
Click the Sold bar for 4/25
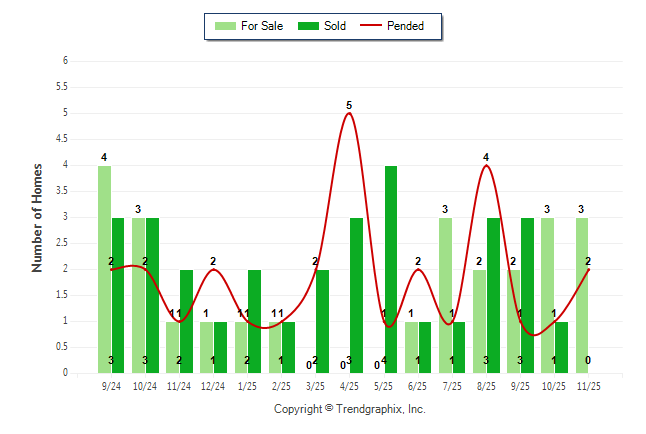[x=356, y=295]
